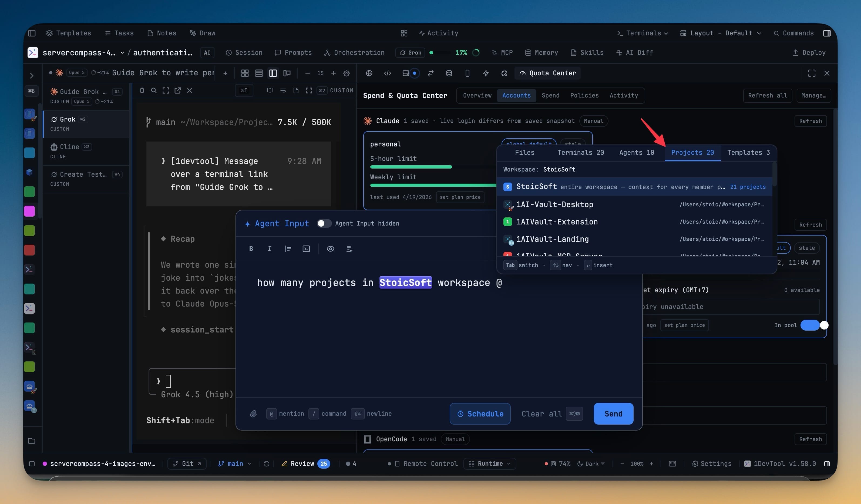
Task: Open the Layout - Default dropdown
Action: coord(721,33)
